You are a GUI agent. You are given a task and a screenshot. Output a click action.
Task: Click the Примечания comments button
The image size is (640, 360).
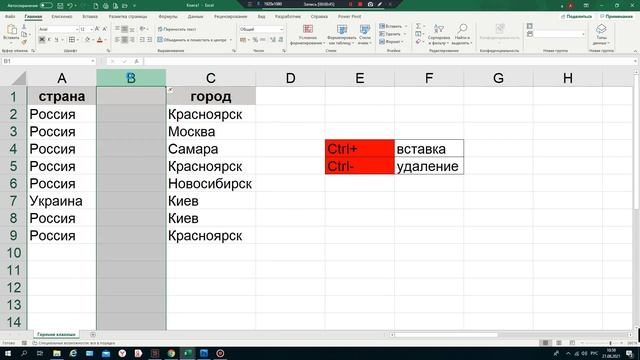[616, 16]
